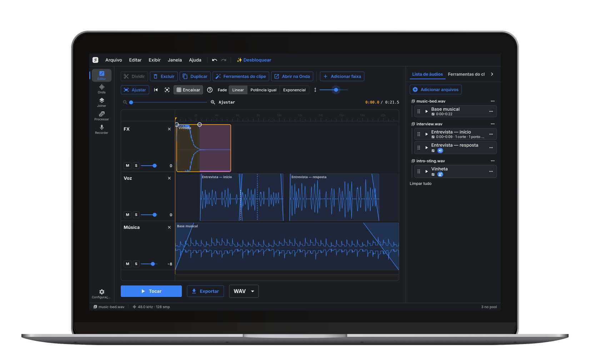Click the voice badge under Vinheta
This screenshot has width=590, height=364.
point(440,175)
